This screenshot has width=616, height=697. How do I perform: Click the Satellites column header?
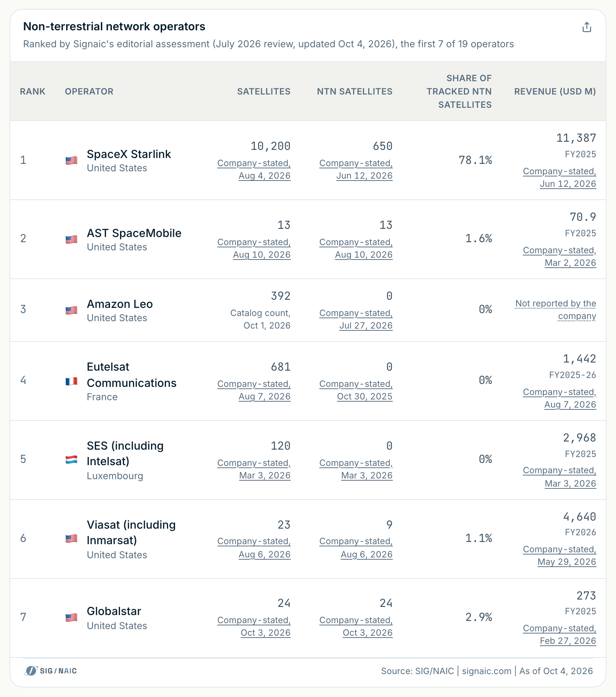(x=264, y=92)
